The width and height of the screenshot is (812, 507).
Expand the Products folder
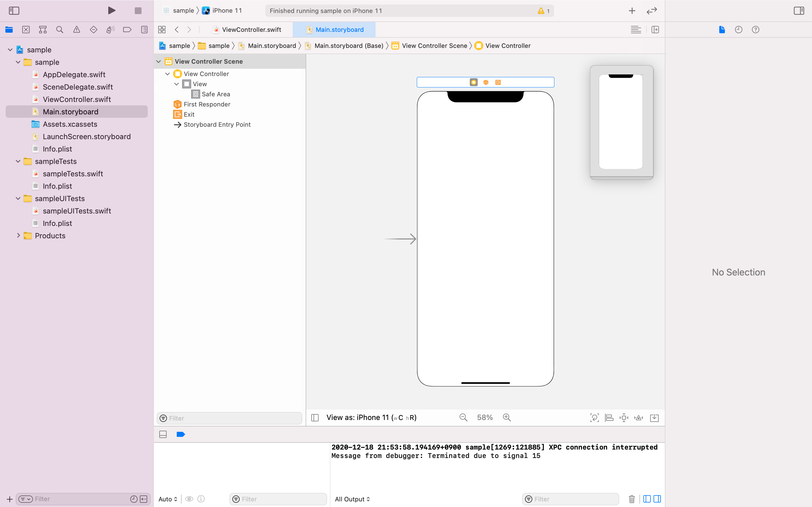click(18, 236)
